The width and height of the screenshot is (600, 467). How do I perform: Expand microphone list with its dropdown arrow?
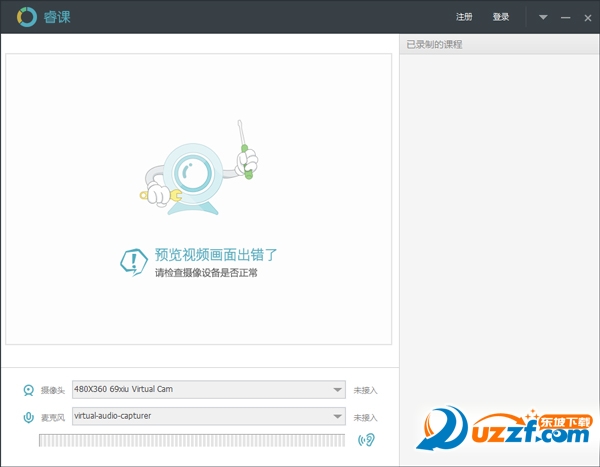coord(337,416)
